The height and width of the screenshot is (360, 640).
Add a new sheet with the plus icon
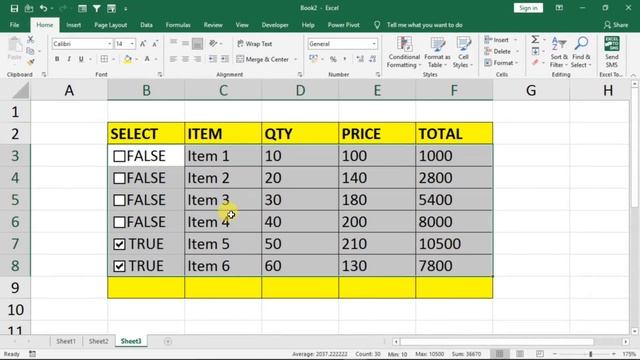point(168,341)
